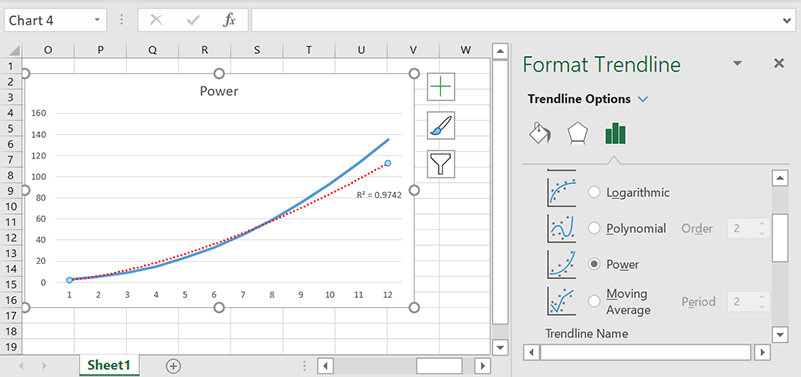The image size is (801, 377).
Task: Select row header 18
Action: [x=11, y=332]
